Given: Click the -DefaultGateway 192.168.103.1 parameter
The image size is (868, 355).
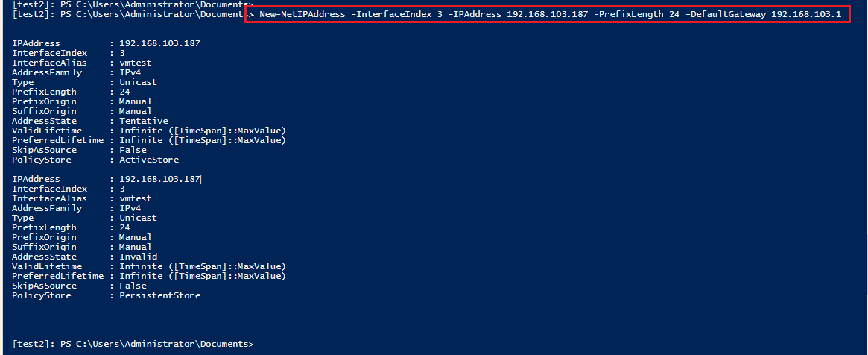Looking at the screenshot, I should click(764, 14).
